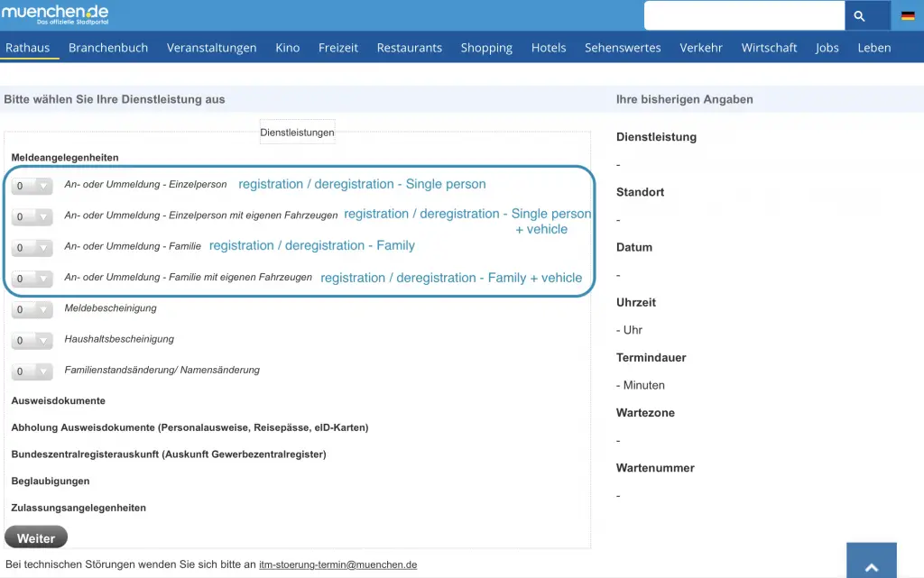Image resolution: width=924 pixels, height=578 pixels.
Task: Open quantity dropdown for Haushaltsbescheinigung
Action: [32, 340]
